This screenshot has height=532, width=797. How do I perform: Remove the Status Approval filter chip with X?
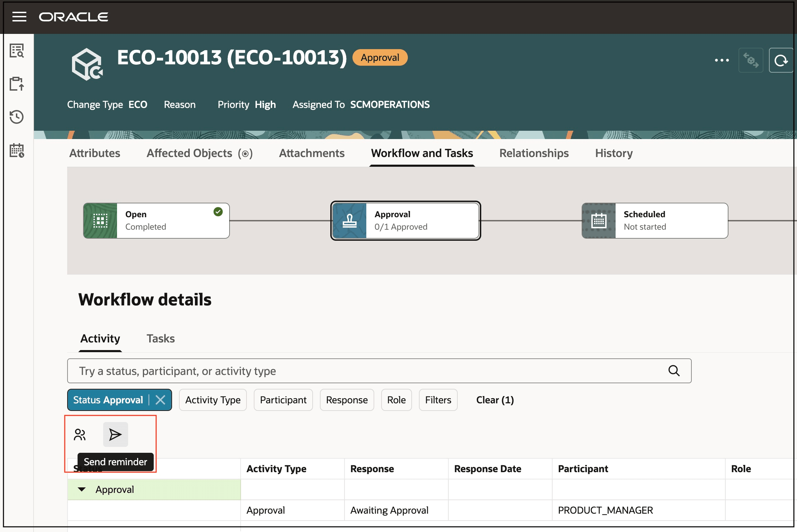(x=160, y=400)
